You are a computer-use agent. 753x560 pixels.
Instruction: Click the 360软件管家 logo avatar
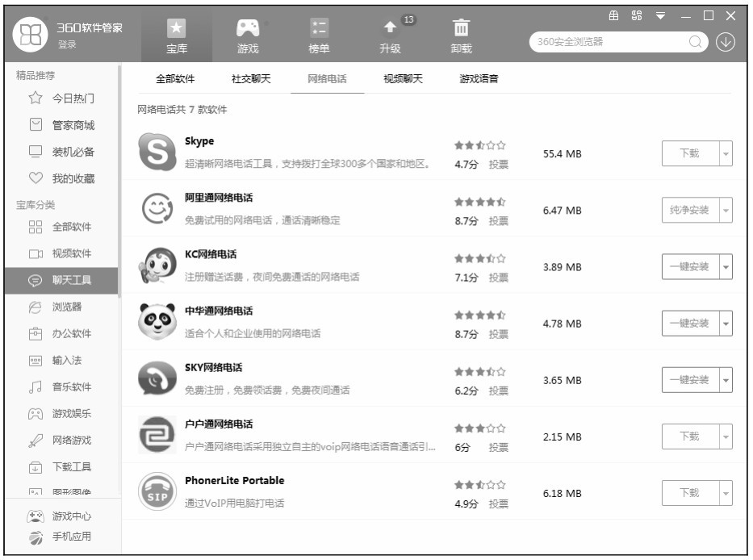coord(31,35)
